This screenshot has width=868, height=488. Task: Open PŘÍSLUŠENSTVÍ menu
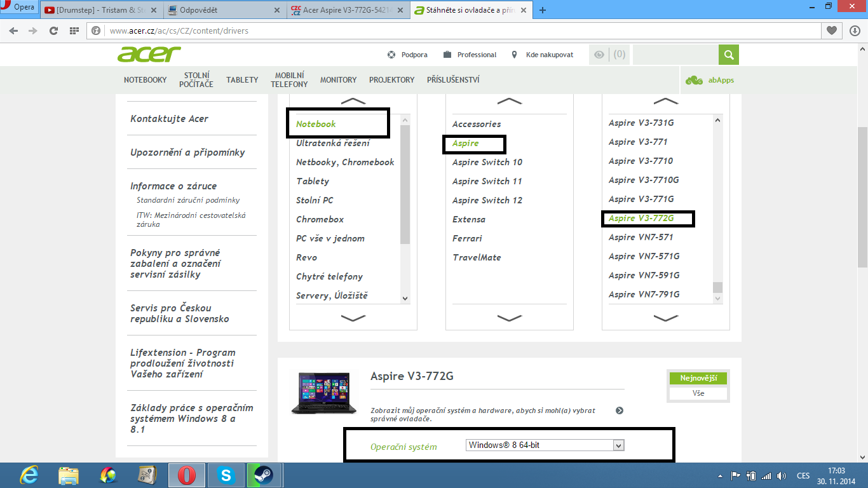453,80
